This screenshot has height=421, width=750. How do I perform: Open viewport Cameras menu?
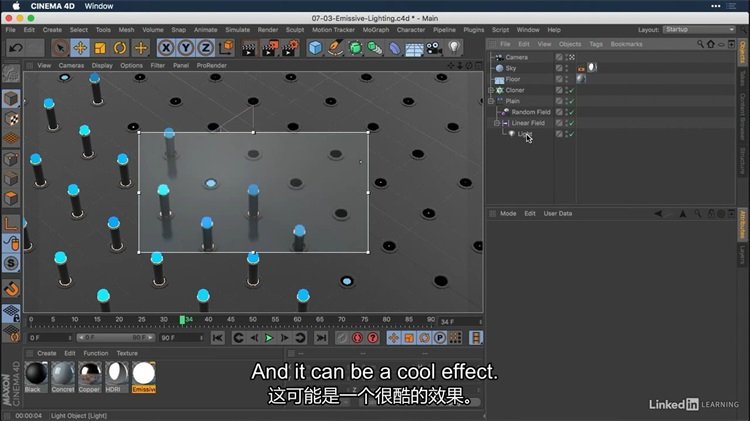[71, 66]
